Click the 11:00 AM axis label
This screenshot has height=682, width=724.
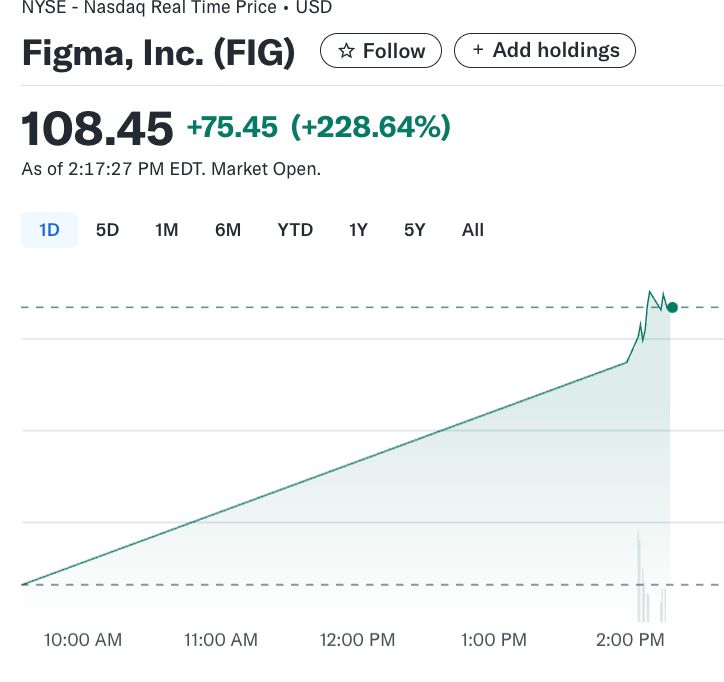219,640
